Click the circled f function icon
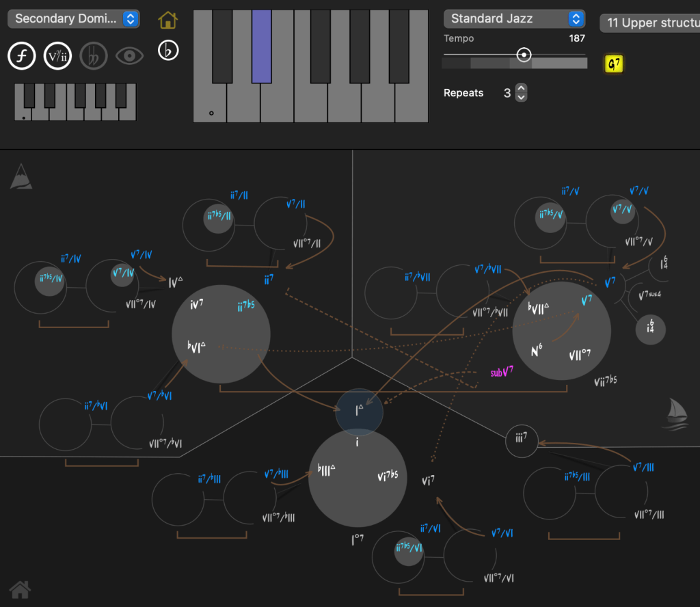The height and width of the screenshot is (607, 700). pyautogui.click(x=22, y=56)
